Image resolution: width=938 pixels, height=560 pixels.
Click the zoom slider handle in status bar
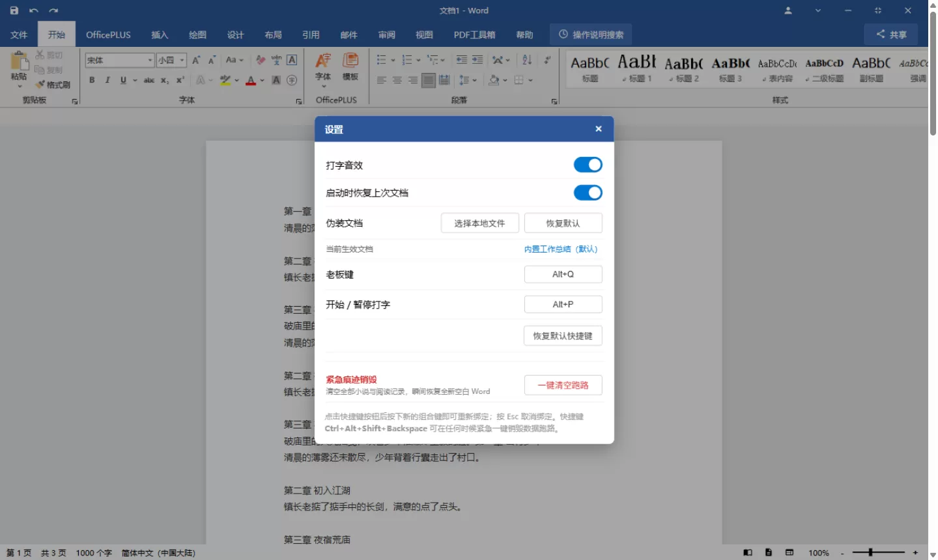(x=870, y=552)
